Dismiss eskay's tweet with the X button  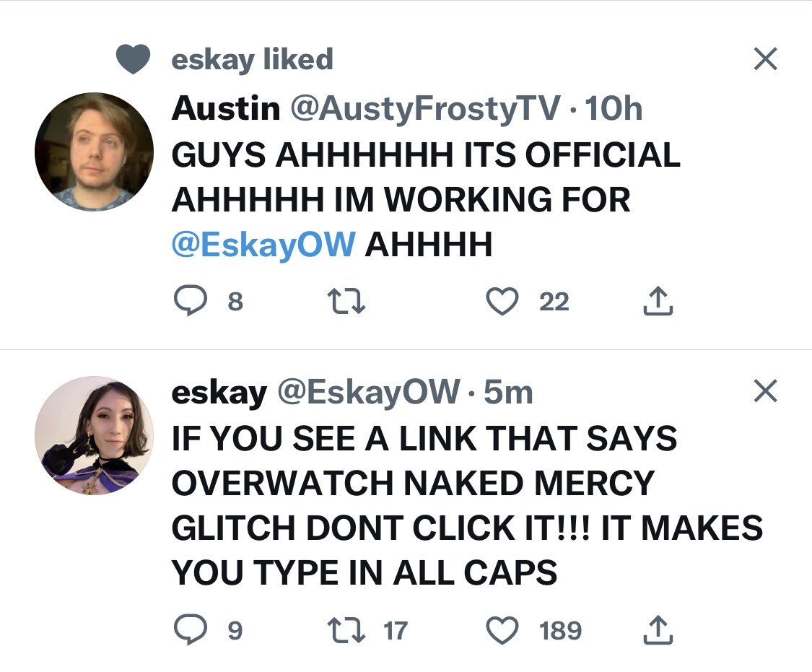(x=765, y=391)
